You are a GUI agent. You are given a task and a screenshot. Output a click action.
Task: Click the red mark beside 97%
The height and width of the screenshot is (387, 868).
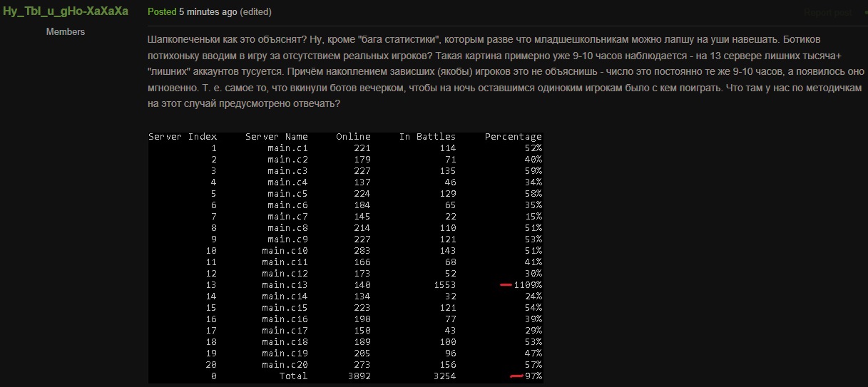pos(517,376)
